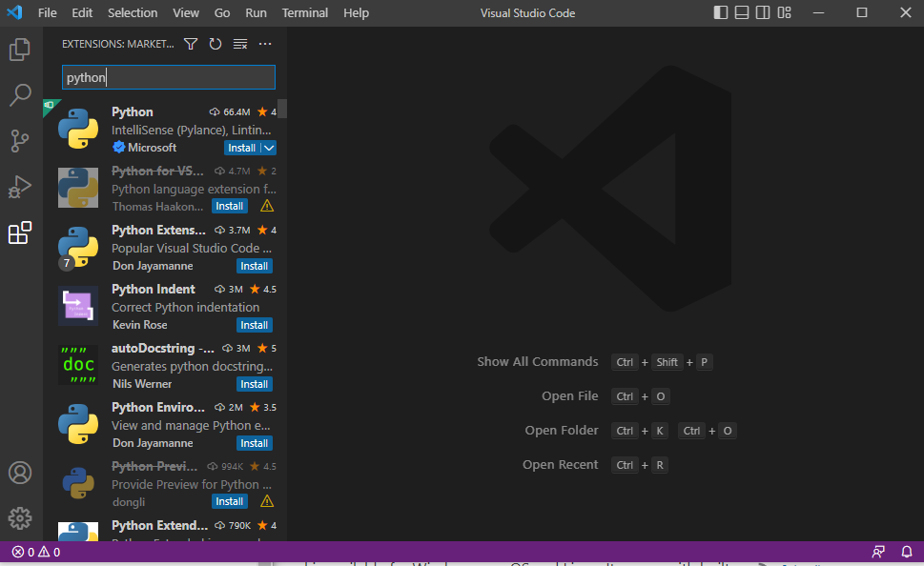924x566 pixels.
Task: Select the Extensions view icon
Action: point(19,232)
